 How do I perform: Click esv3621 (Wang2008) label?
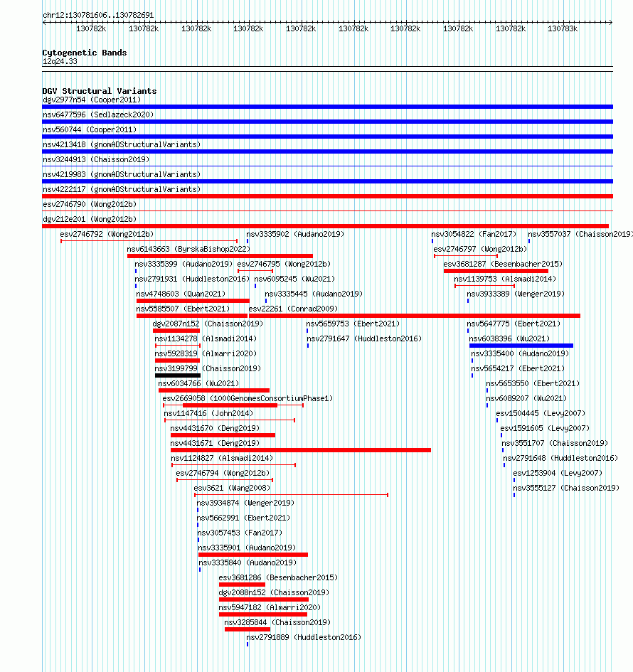[232, 489]
